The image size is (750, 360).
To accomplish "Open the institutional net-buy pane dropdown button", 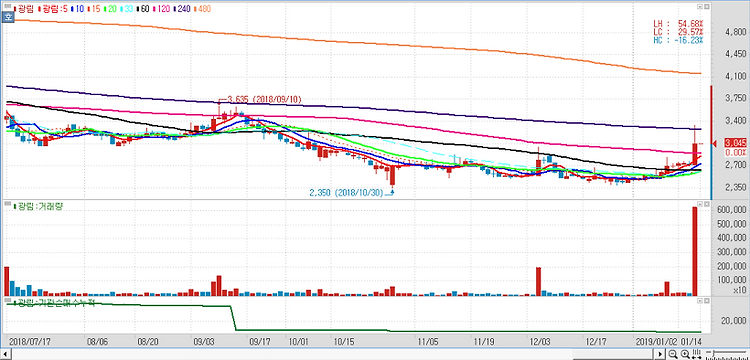I will point(699,301).
